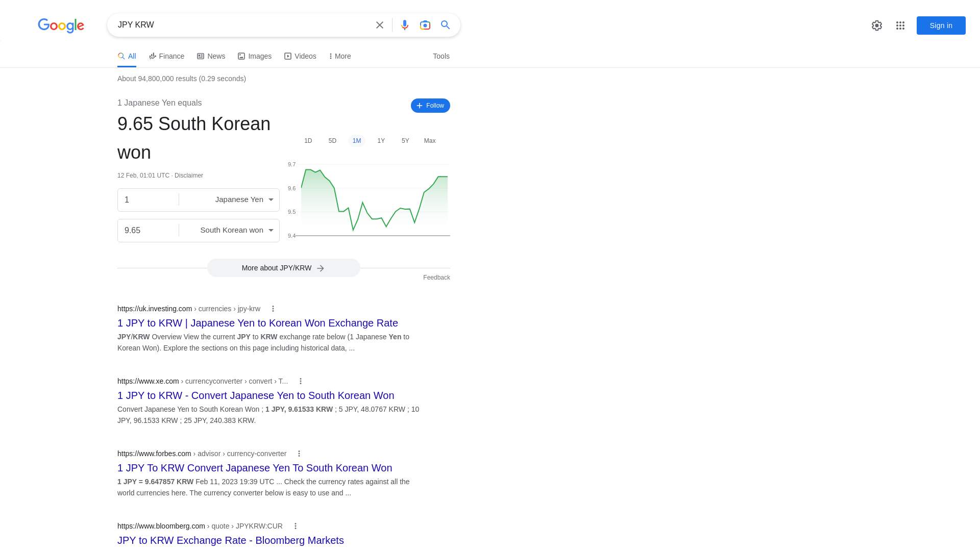Switch to the News tab

(211, 56)
